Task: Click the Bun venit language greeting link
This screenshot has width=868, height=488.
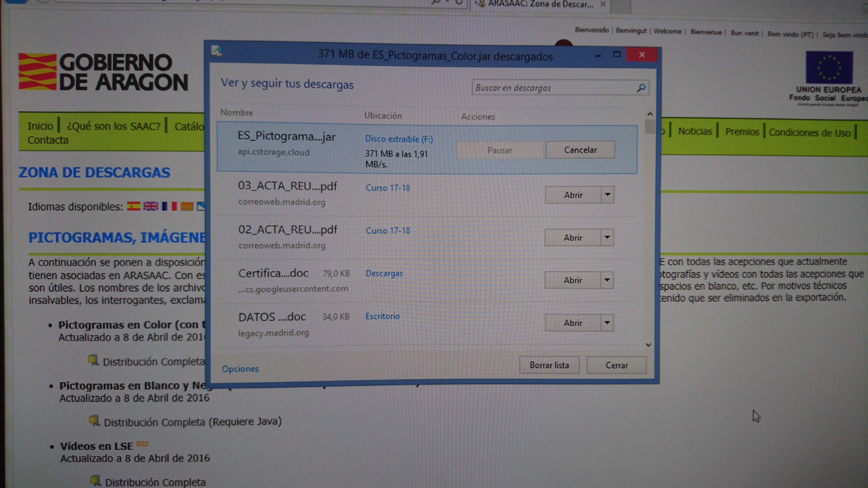Action: [x=745, y=33]
